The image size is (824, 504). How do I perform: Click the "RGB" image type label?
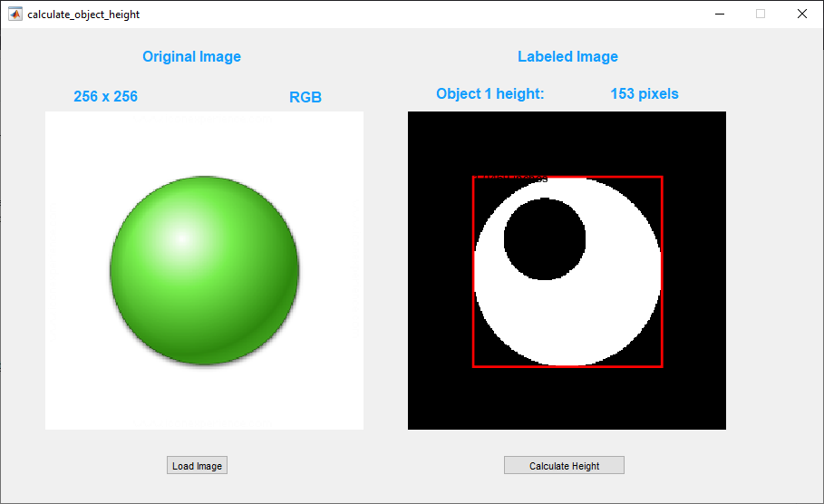coord(305,97)
